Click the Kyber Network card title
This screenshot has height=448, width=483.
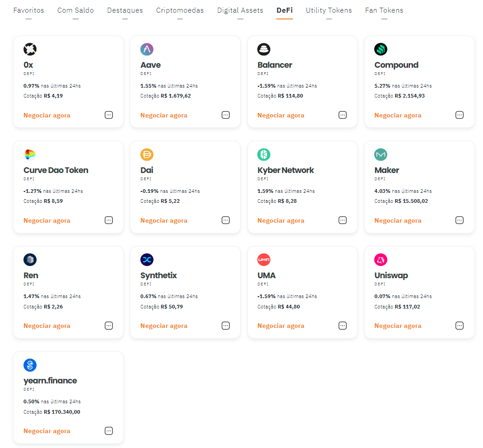(x=286, y=170)
